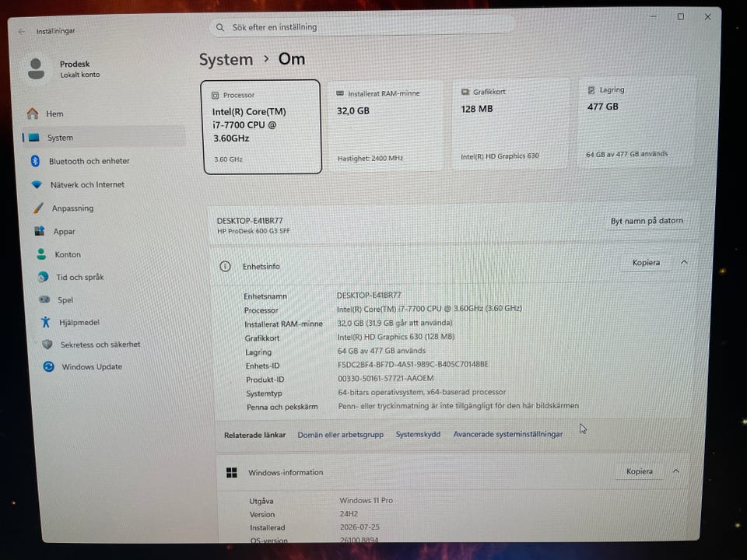747x560 pixels.
Task: Minimize the Inställningar window
Action: pyautogui.click(x=654, y=17)
